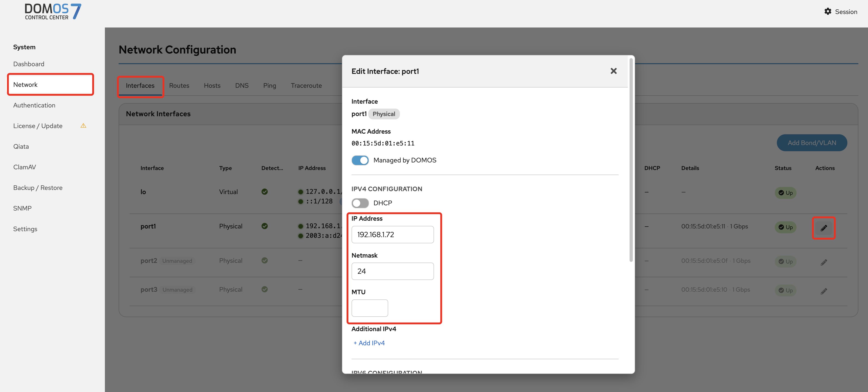Image resolution: width=868 pixels, height=392 pixels.
Task: Click the Physical badge next to port1
Action: tap(384, 114)
